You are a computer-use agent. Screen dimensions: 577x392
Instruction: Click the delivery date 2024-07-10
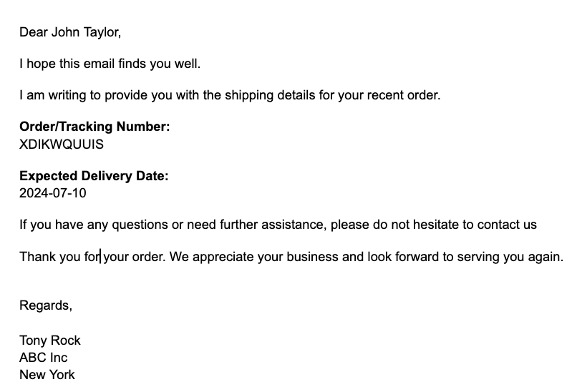(x=53, y=193)
